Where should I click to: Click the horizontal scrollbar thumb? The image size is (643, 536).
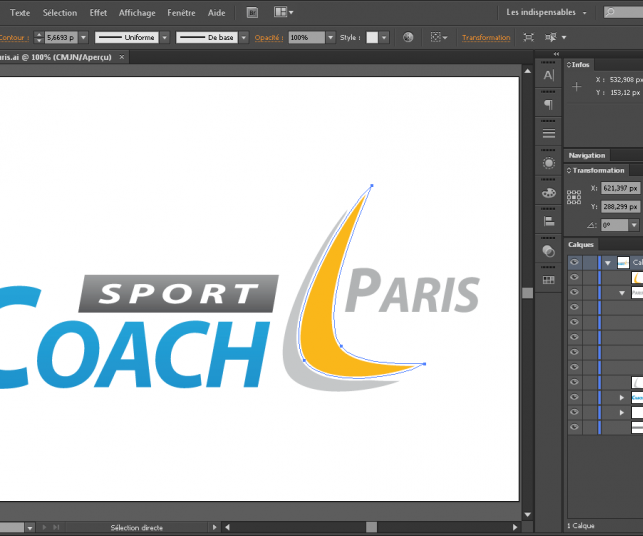coord(372,527)
